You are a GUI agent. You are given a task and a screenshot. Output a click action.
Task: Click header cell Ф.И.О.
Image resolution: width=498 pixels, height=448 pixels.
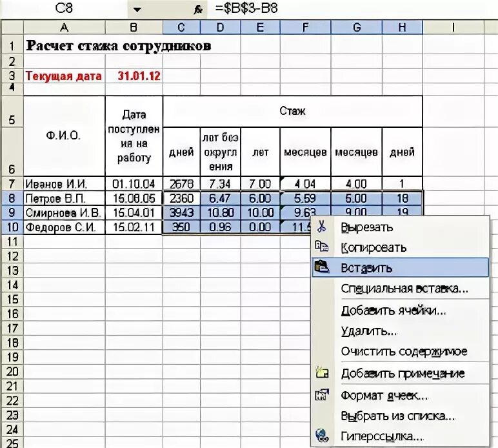(x=64, y=136)
